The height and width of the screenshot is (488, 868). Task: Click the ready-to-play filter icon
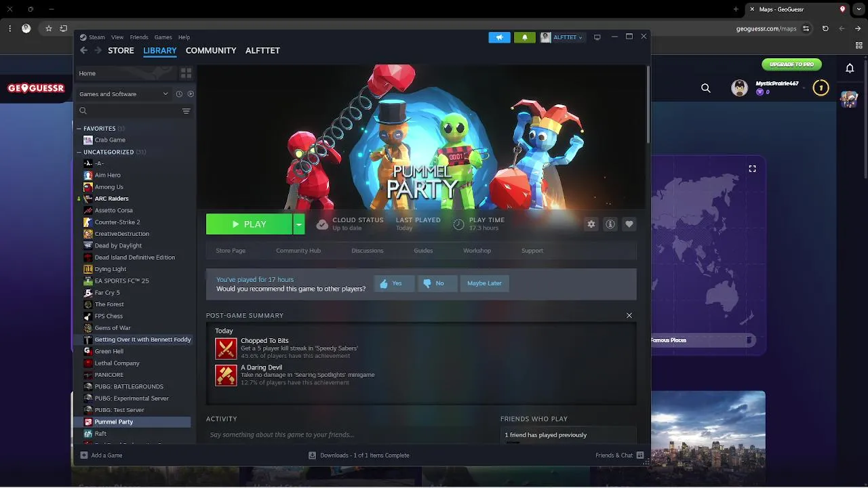tap(191, 94)
